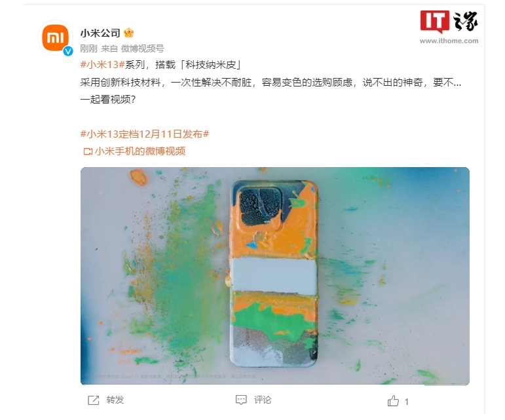Click the blue verified badge on avatar
Screen dimensions: 505x420
67,51
